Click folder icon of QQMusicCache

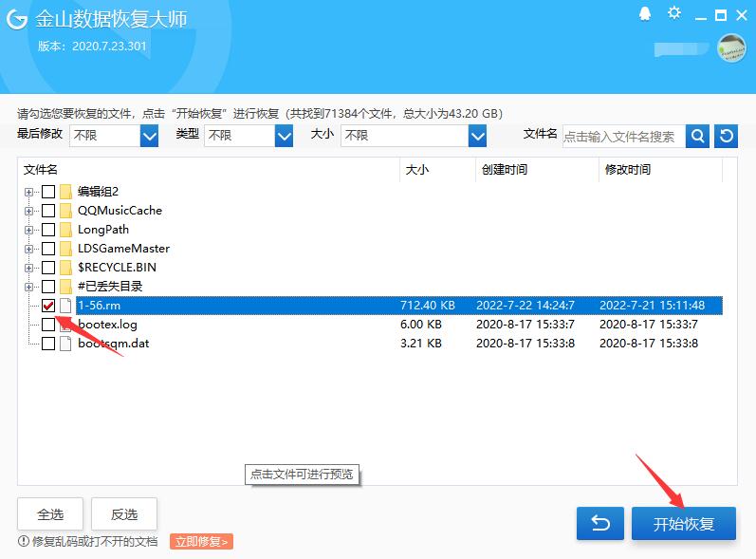(x=66, y=211)
